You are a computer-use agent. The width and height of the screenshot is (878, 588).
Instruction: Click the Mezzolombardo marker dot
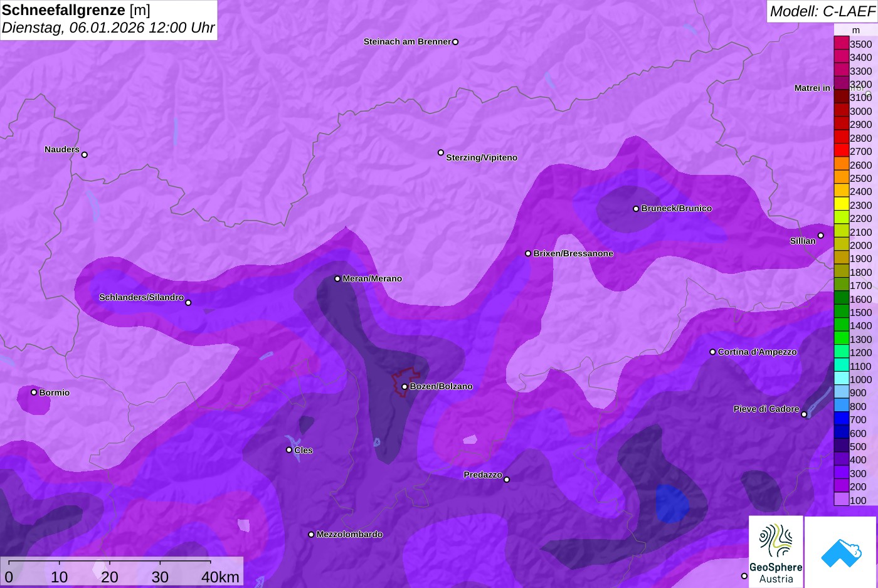(x=311, y=535)
